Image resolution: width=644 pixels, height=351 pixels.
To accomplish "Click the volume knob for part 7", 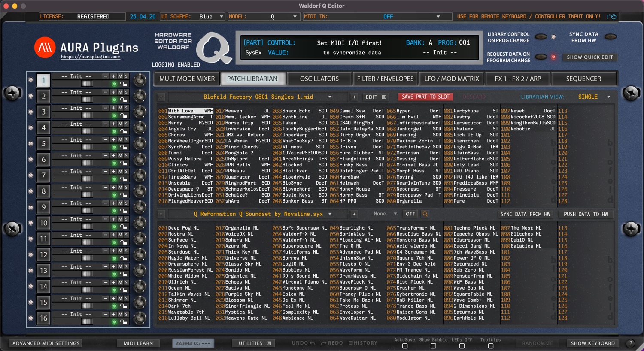I will pos(140,175).
